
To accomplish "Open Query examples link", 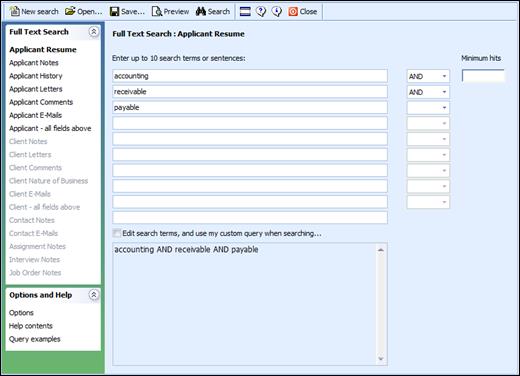I will pyautogui.click(x=35, y=339).
